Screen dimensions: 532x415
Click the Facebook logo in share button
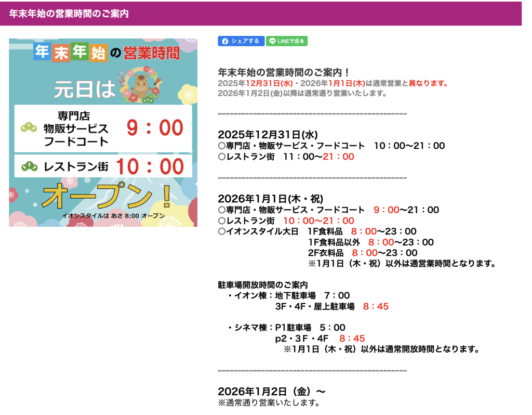225,41
